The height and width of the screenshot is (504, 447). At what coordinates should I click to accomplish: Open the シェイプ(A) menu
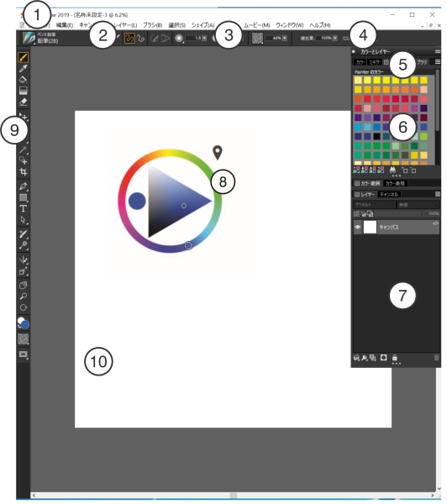click(x=203, y=25)
